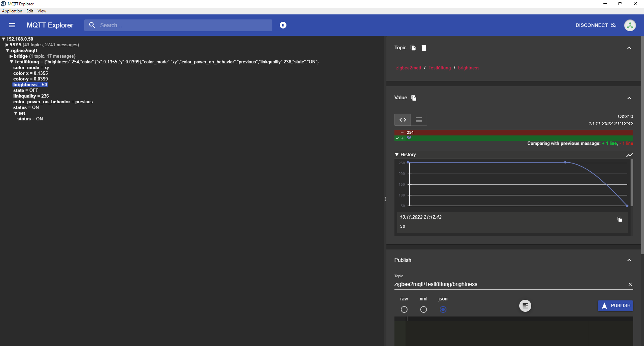The image size is (644, 346).
Task: Collapse the Publish panel
Action: [x=629, y=260]
